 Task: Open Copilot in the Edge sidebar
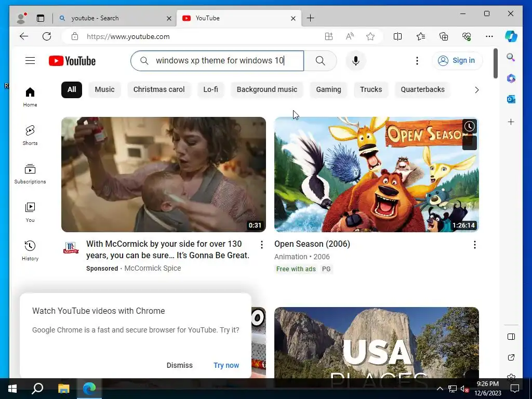511,36
